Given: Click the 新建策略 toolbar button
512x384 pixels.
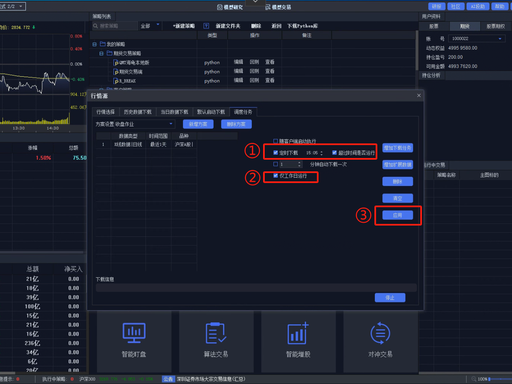Looking at the screenshot, I should [184, 26].
